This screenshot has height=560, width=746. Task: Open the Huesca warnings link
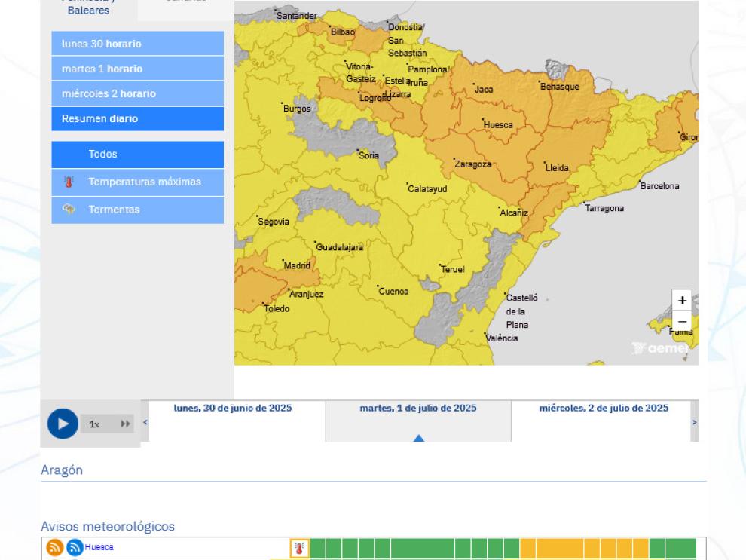tap(99, 547)
